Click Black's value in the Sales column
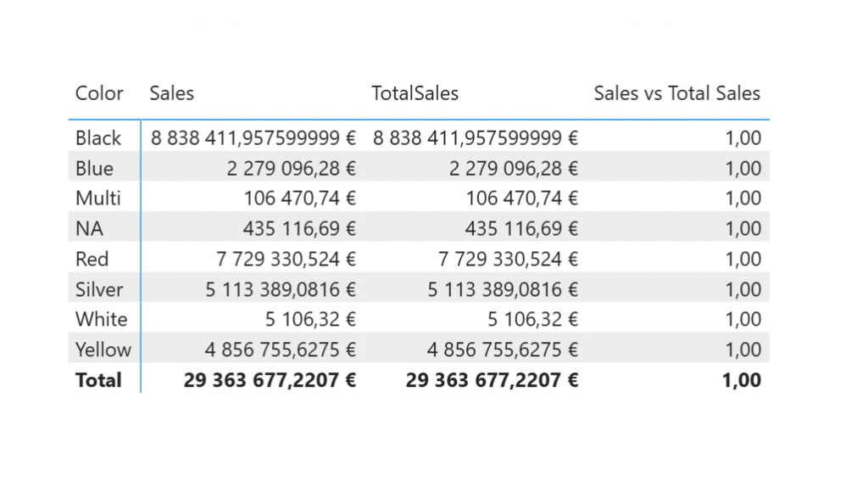Image resolution: width=868 pixels, height=498 pixels. pos(253,138)
